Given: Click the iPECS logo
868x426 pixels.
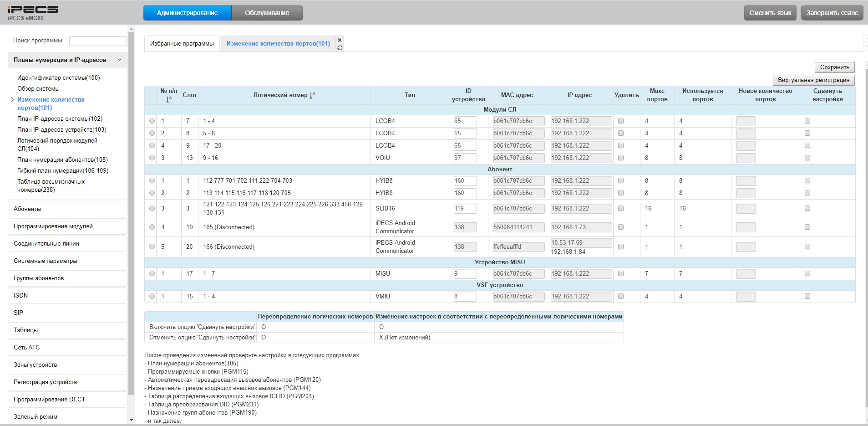Looking at the screenshot, I should point(33,10).
